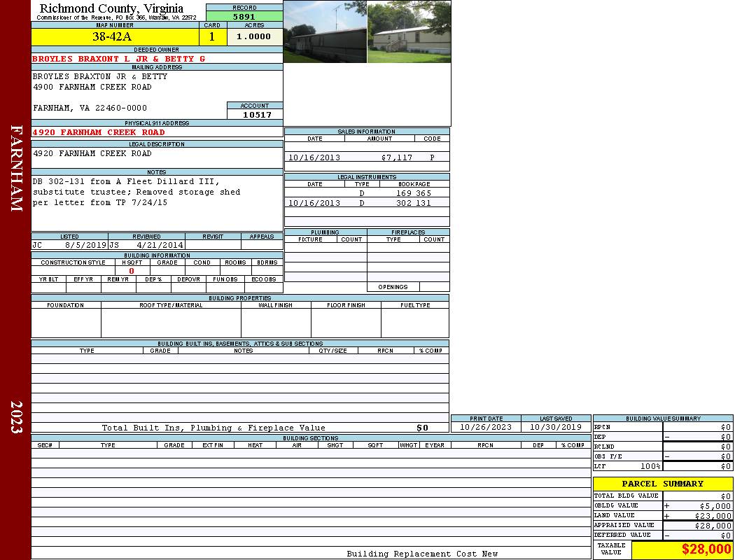Screen dimensions: 735x560
Task: Click APPRAISED VALUE amount $28,000
Action: (x=713, y=526)
